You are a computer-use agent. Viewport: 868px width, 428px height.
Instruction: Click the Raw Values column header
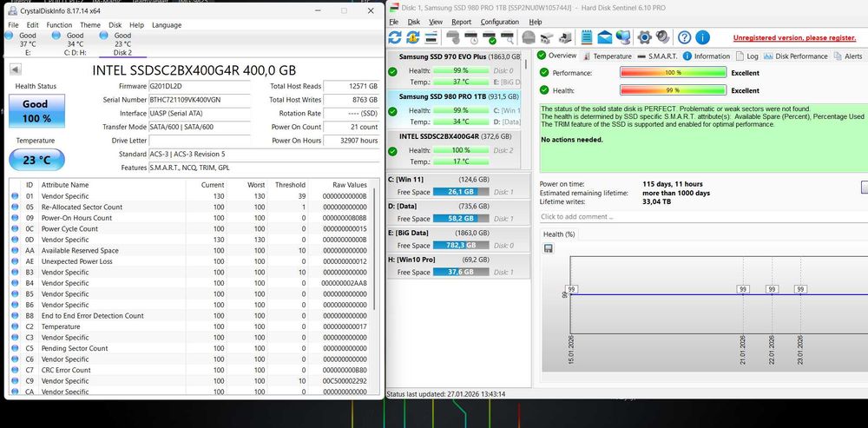[x=350, y=185]
